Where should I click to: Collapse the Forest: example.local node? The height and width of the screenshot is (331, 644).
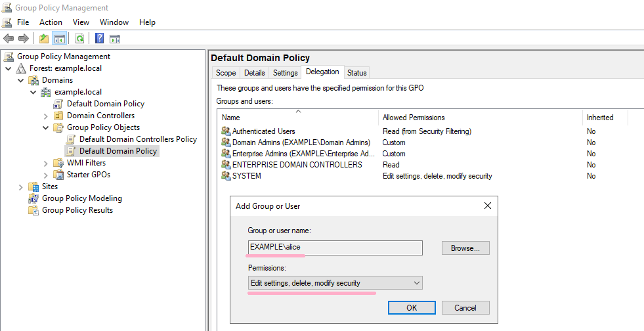tap(9, 68)
